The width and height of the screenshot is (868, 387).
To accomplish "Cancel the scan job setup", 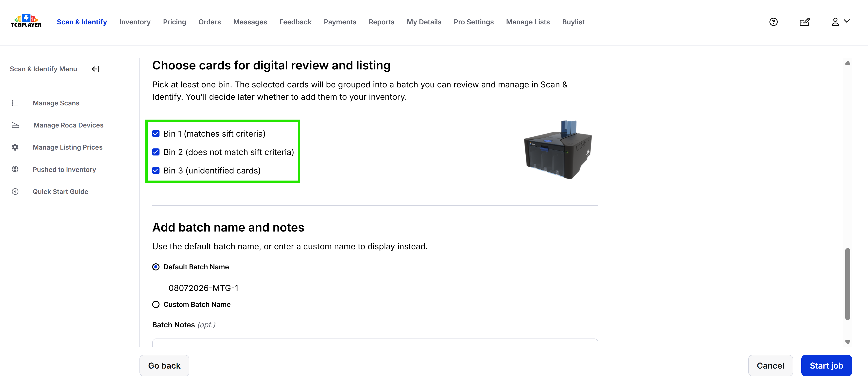I will tap(770, 365).
